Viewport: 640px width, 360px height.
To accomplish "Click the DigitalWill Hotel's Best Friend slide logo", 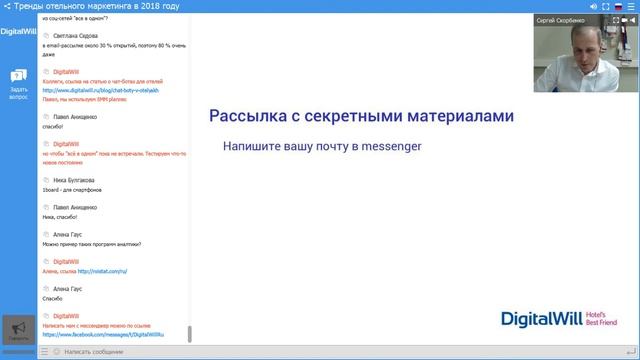I will (559, 319).
